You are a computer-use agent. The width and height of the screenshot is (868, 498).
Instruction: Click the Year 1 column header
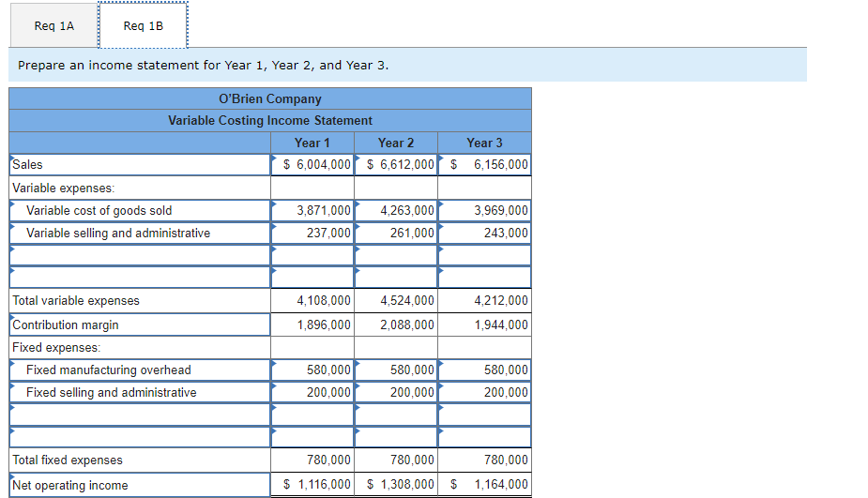(312, 143)
